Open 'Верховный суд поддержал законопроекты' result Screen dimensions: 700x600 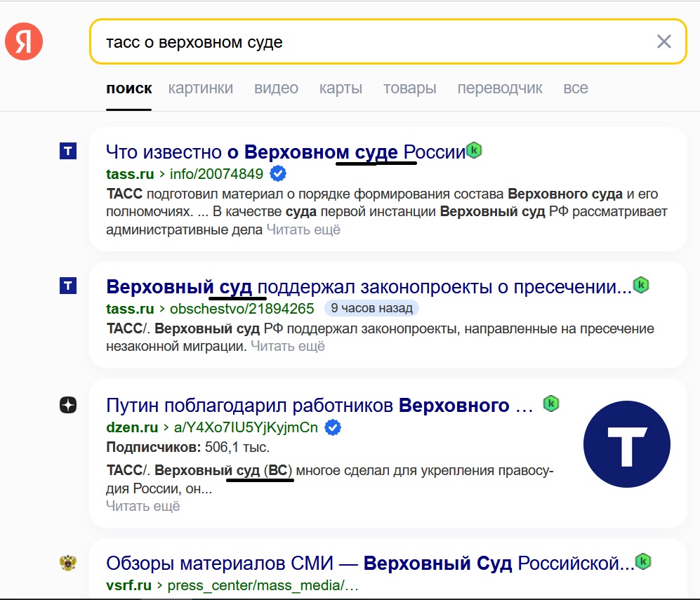[x=368, y=286]
